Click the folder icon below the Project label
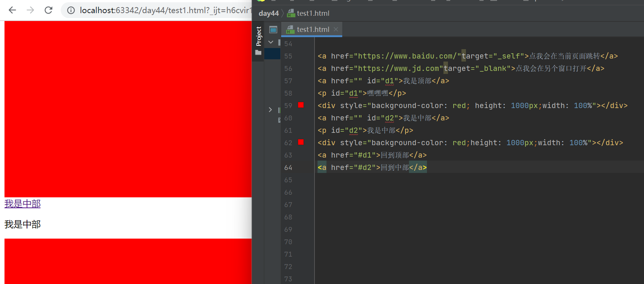 tap(258, 53)
